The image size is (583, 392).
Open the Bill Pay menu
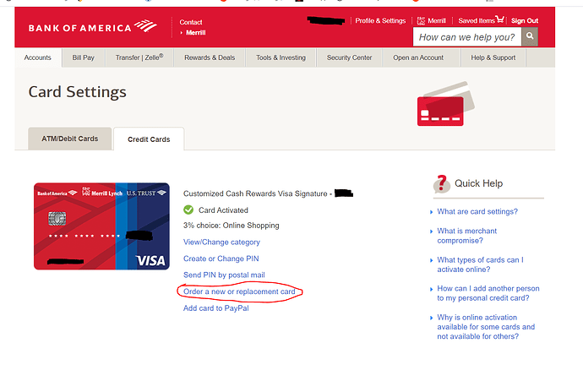coord(84,57)
